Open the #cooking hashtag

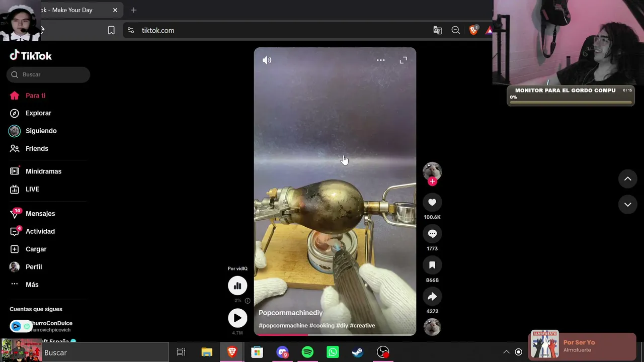click(322, 325)
